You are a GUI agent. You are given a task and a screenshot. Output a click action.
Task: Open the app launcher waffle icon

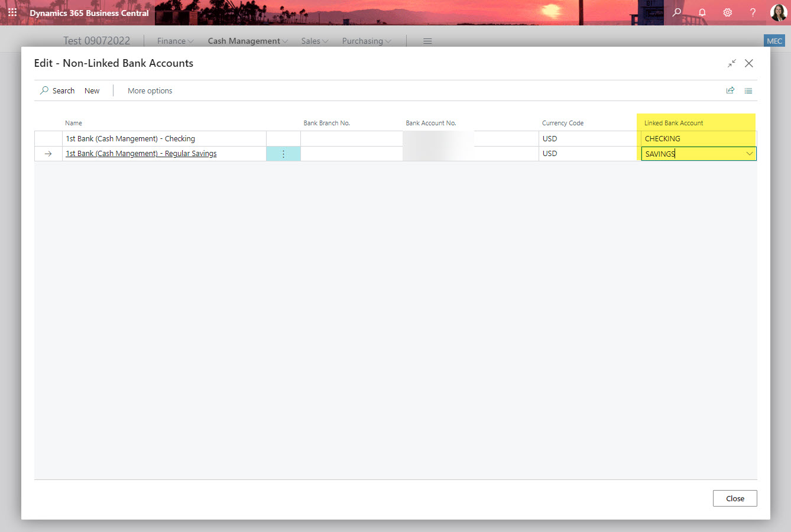click(x=12, y=12)
